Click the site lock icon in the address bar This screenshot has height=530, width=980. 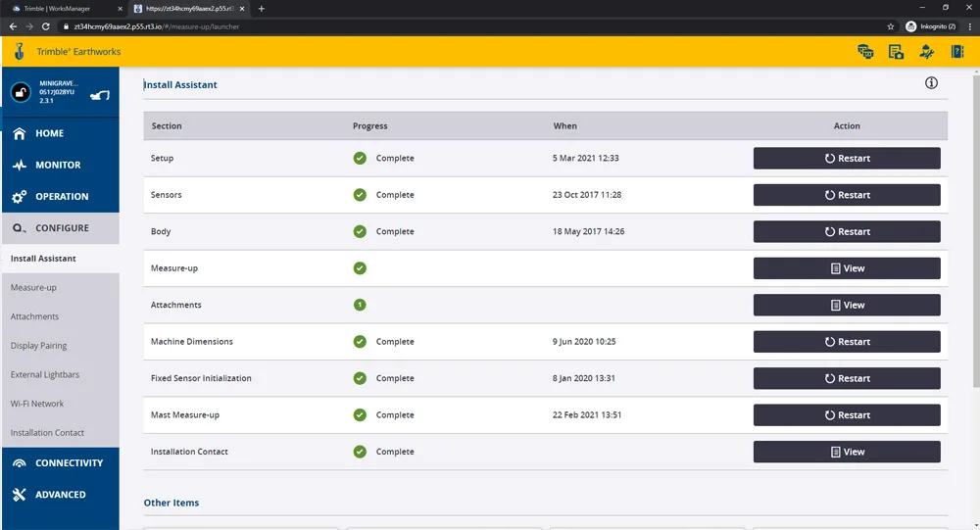click(x=67, y=26)
